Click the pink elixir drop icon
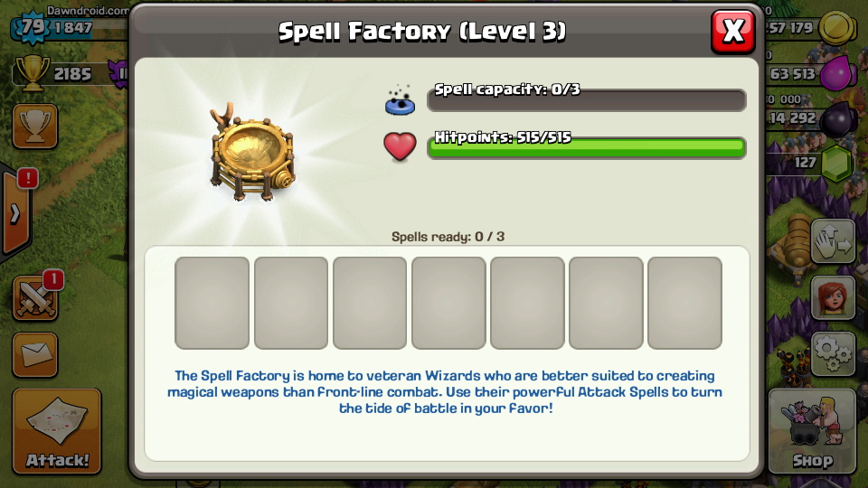This screenshot has height=488, width=868. [837, 73]
